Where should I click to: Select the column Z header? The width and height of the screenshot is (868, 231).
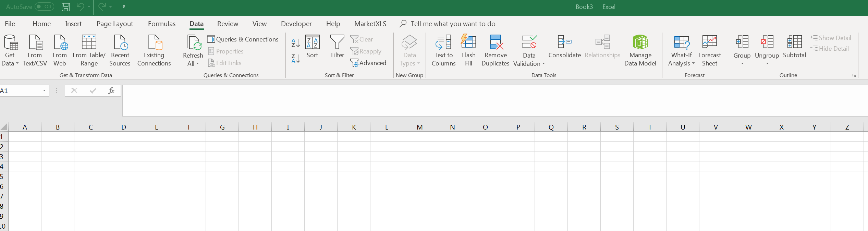pyautogui.click(x=847, y=127)
